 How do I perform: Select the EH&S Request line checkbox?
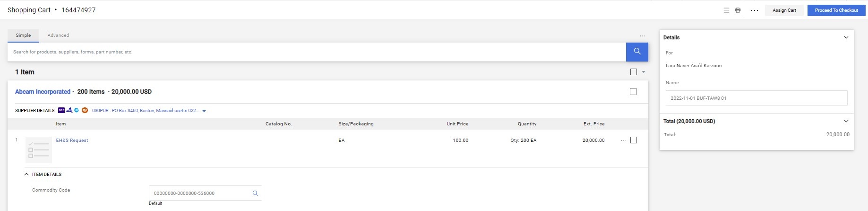[634, 140]
